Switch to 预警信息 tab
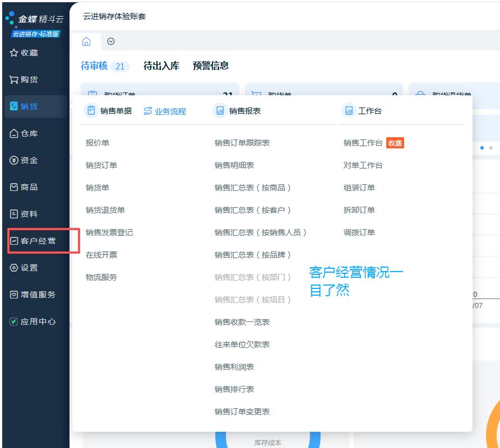 point(211,66)
